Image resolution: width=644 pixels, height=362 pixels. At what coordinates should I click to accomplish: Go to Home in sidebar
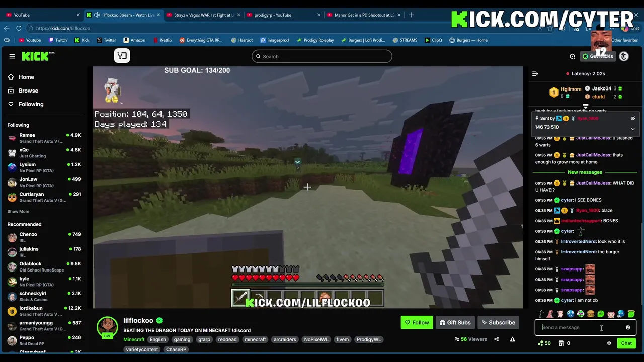pyautogui.click(x=21, y=77)
